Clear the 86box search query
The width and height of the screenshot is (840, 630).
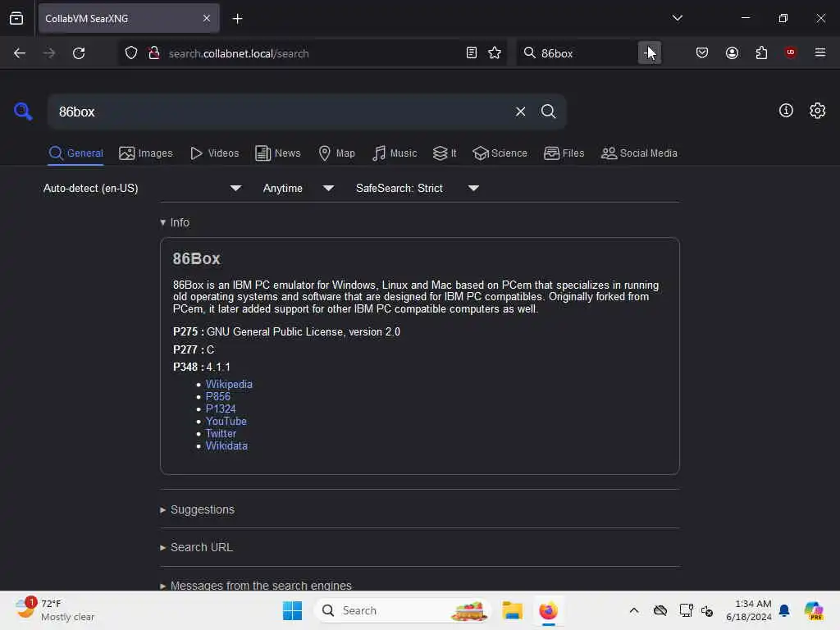point(520,112)
